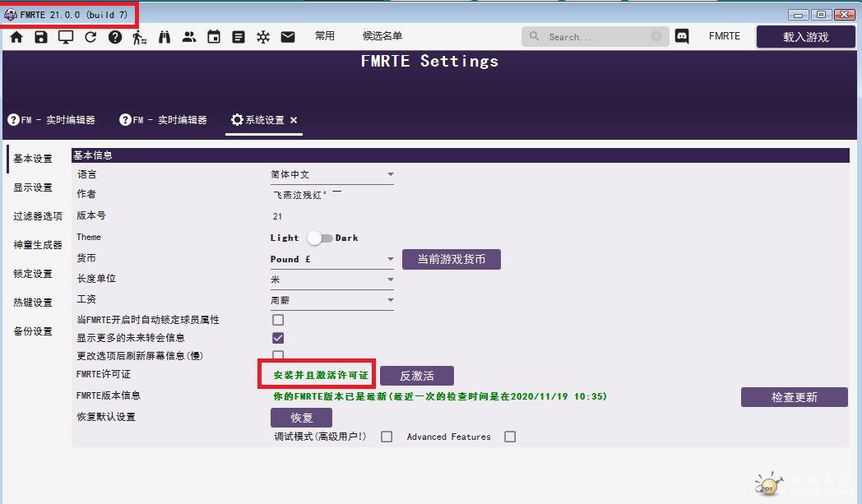Switch to second FM - 实时编辑器 tab
The image size is (862, 504).
[164, 120]
